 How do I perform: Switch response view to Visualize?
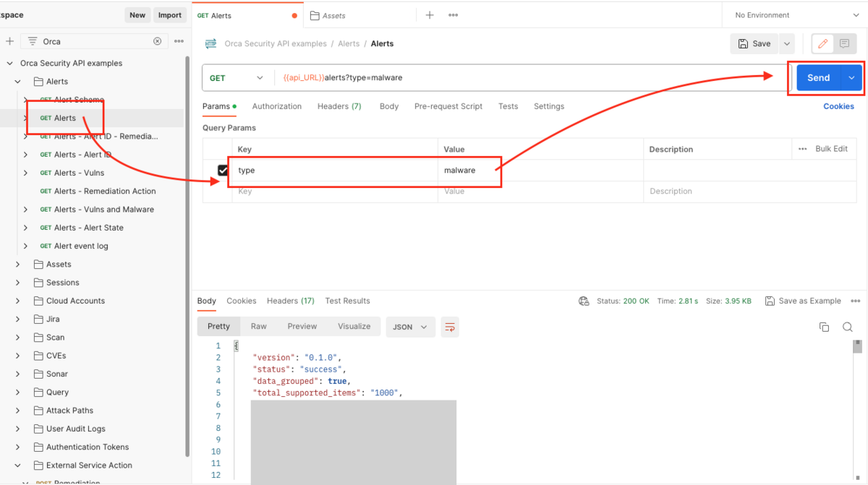tap(354, 327)
